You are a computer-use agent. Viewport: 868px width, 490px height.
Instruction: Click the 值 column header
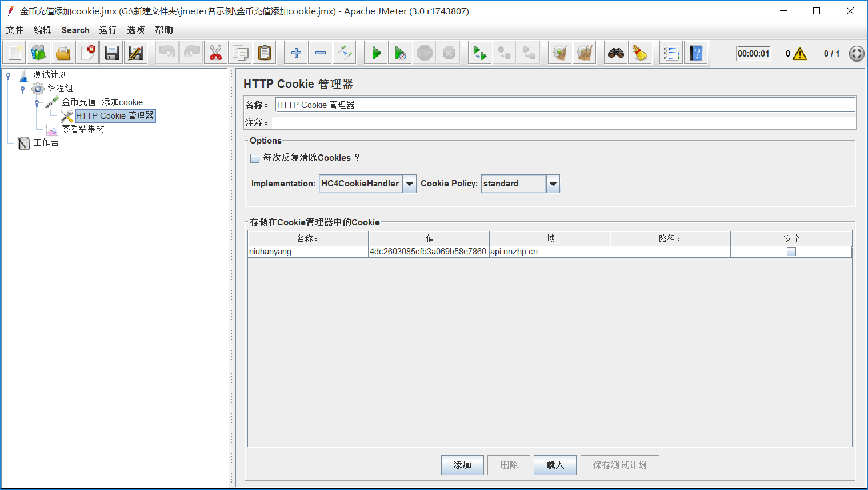pos(429,238)
